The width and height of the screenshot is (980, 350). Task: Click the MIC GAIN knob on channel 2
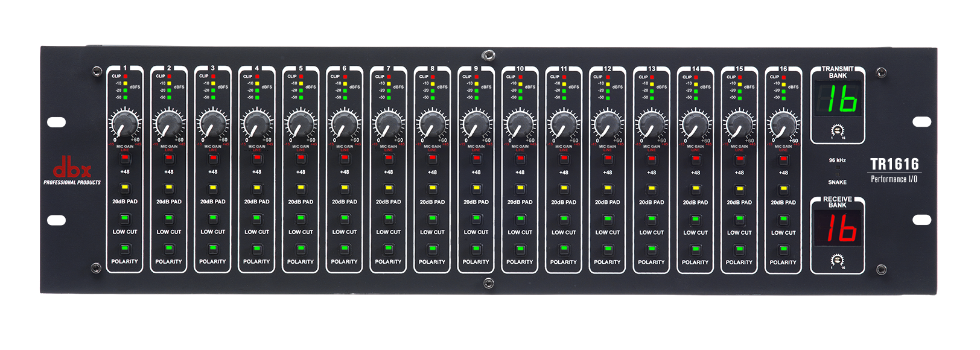click(169, 125)
